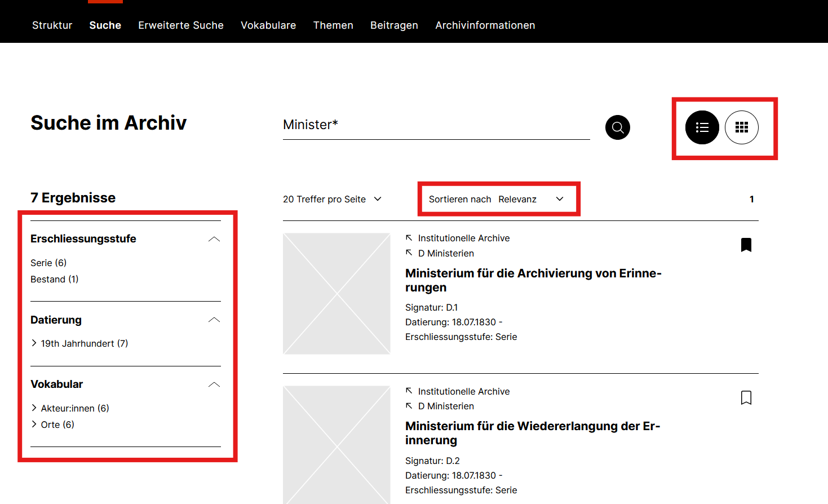828x504 pixels.
Task: Filter results by Serie (6)
Action: click(48, 263)
